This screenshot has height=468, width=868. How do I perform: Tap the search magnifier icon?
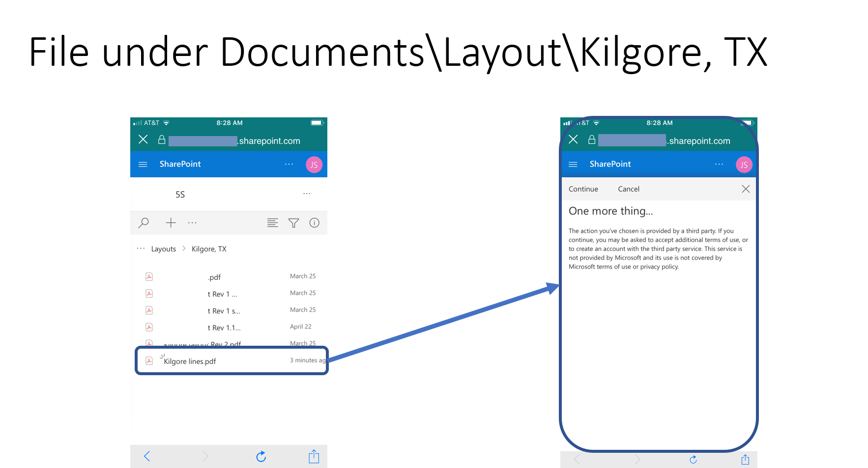[x=144, y=223]
